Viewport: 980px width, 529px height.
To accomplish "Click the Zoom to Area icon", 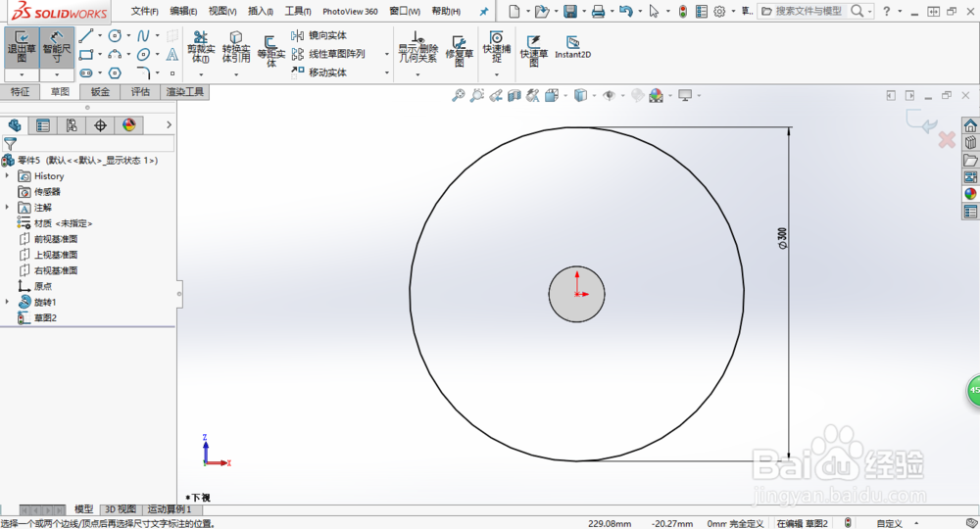I will tap(477, 96).
